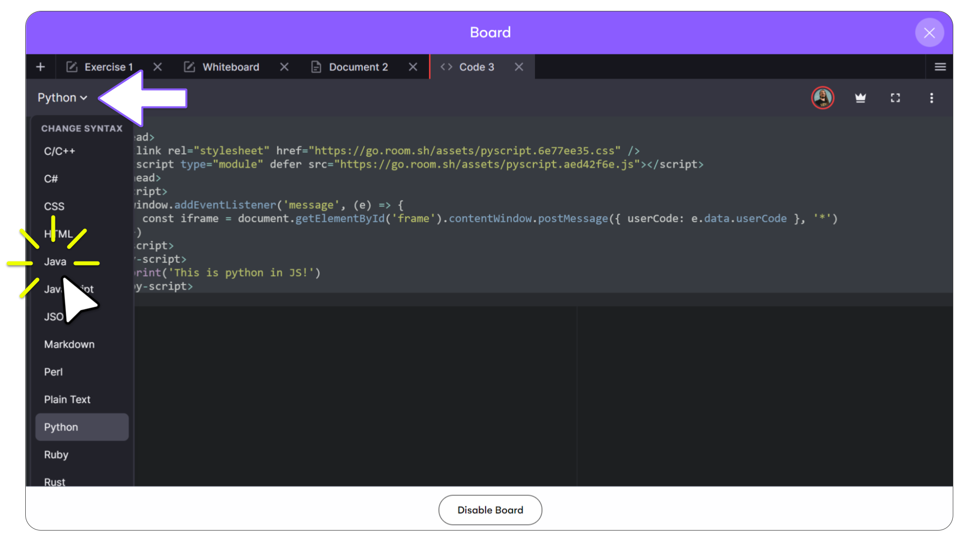
Task: Close the Document 2 tab
Action: tap(413, 67)
